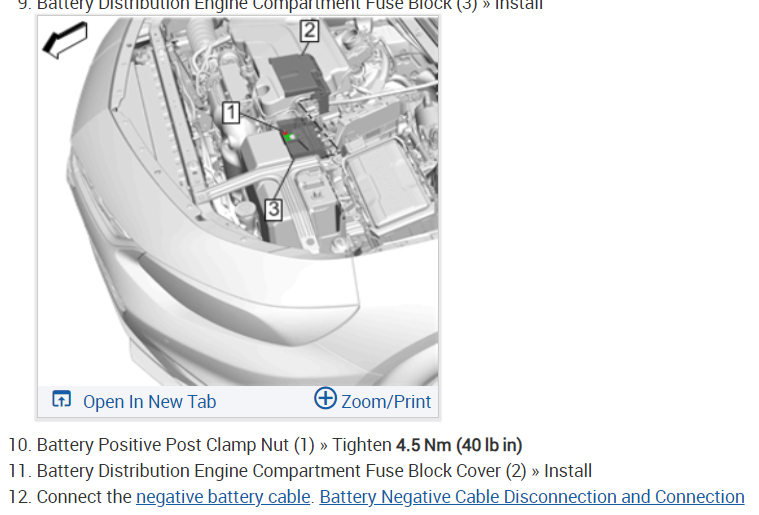Click the vehicle front direction arrow in diagram

point(65,40)
